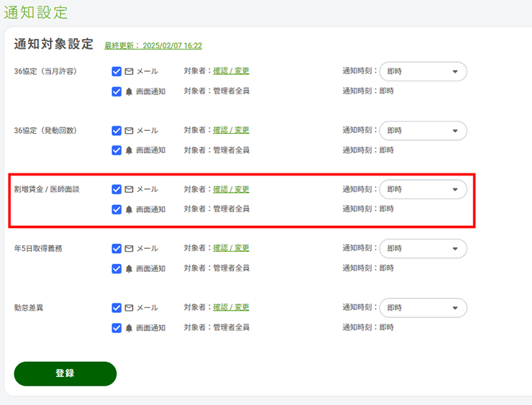
Task: Click 確認 / 変更 link for 割増賃金 / 医師面談
Action: click(x=231, y=189)
